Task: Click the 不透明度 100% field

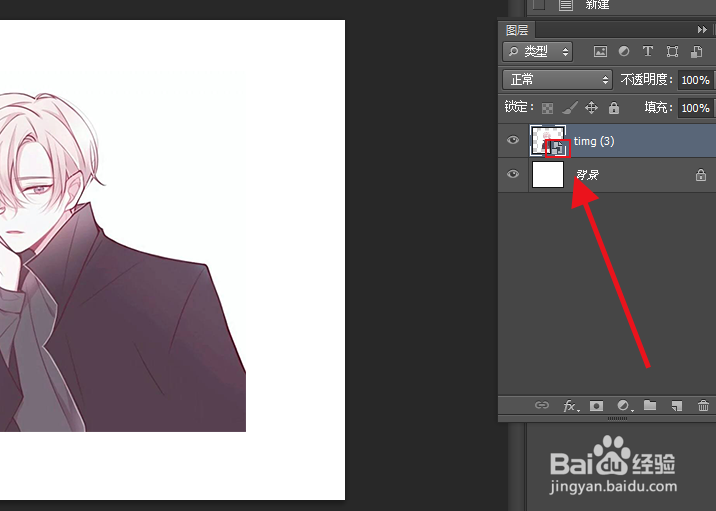Action: [695, 80]
